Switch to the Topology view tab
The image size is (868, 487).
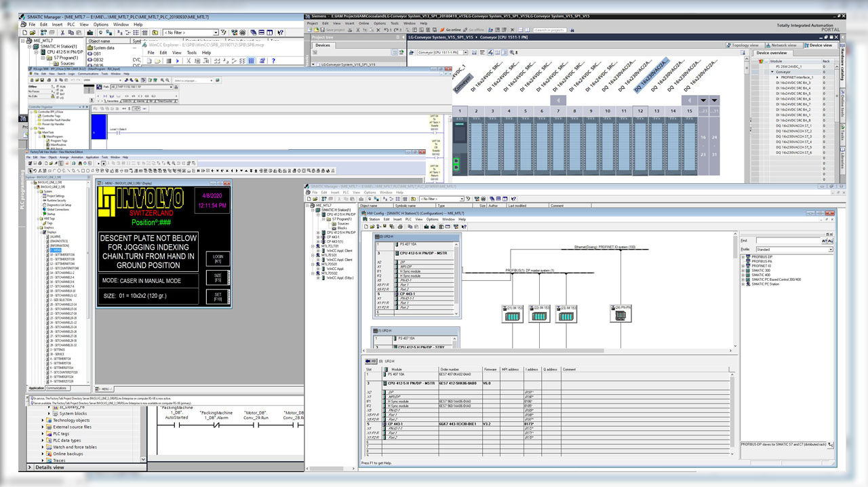click(745, 45)
